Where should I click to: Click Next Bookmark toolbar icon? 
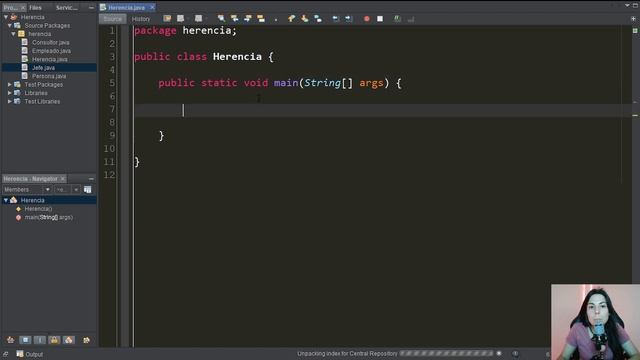click(x=304, y=18)
